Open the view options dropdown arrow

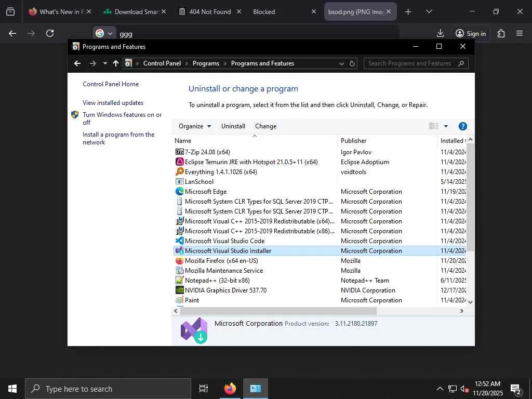tap(446, 126)
